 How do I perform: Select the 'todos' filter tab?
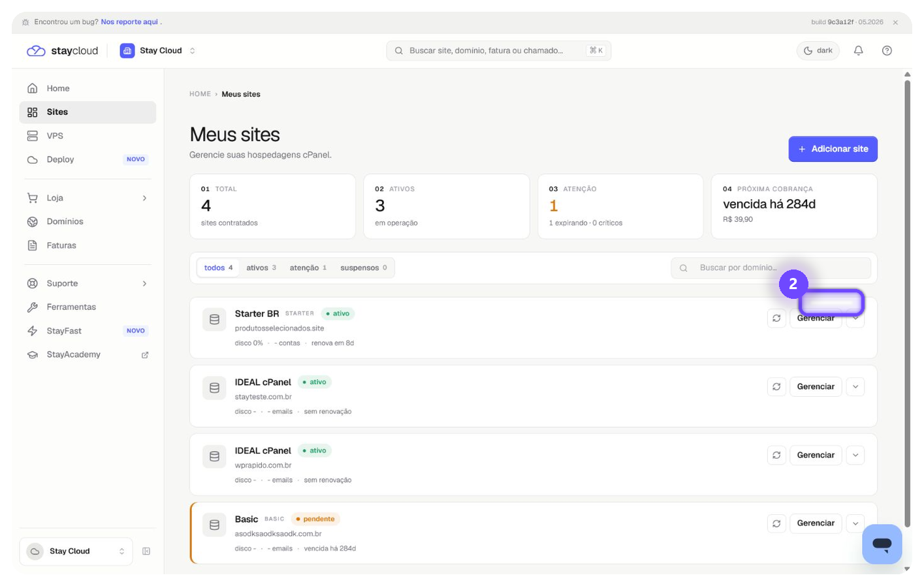pos(218,268)
